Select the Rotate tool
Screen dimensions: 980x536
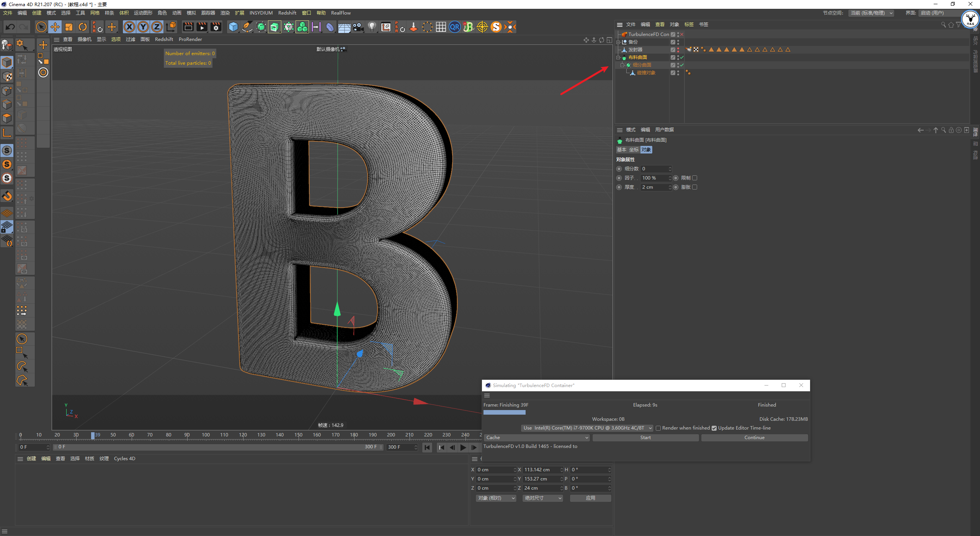pos(83,27)
